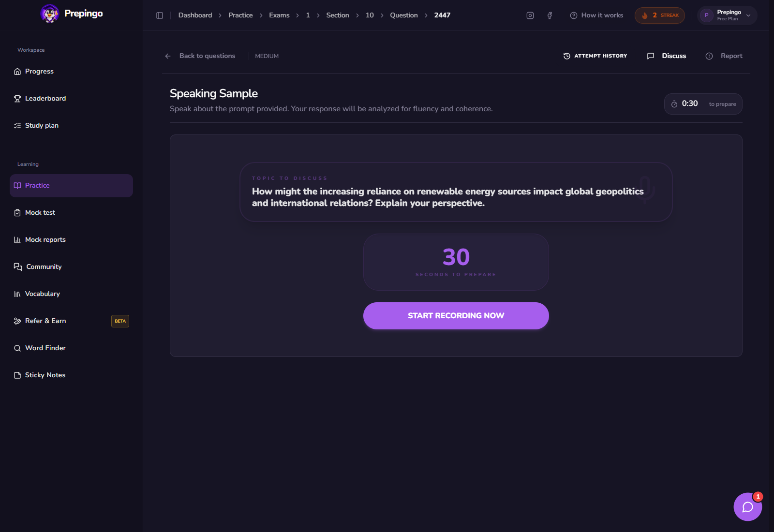The width and height of the screenshot is (774, 532).
Task: Click the 2 Streak badge
Action: (x=660, y=15)
